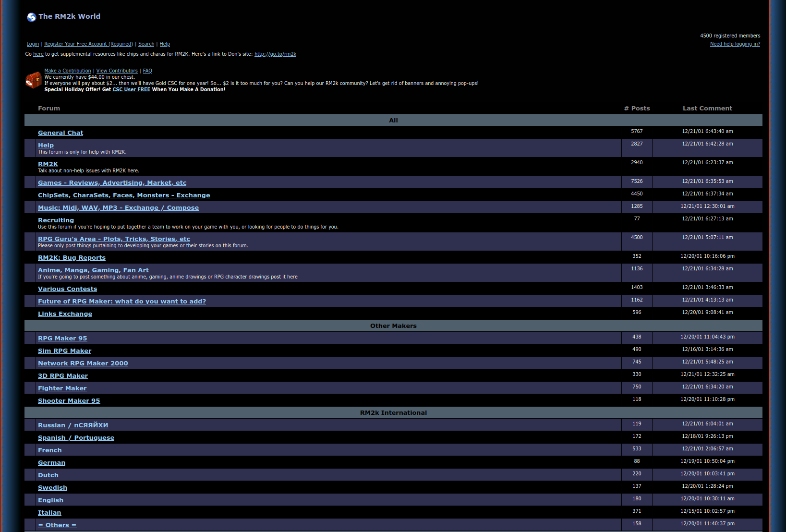Open the Fighter Maker forum
The image size is (786, 532).
tap(62, 388)
